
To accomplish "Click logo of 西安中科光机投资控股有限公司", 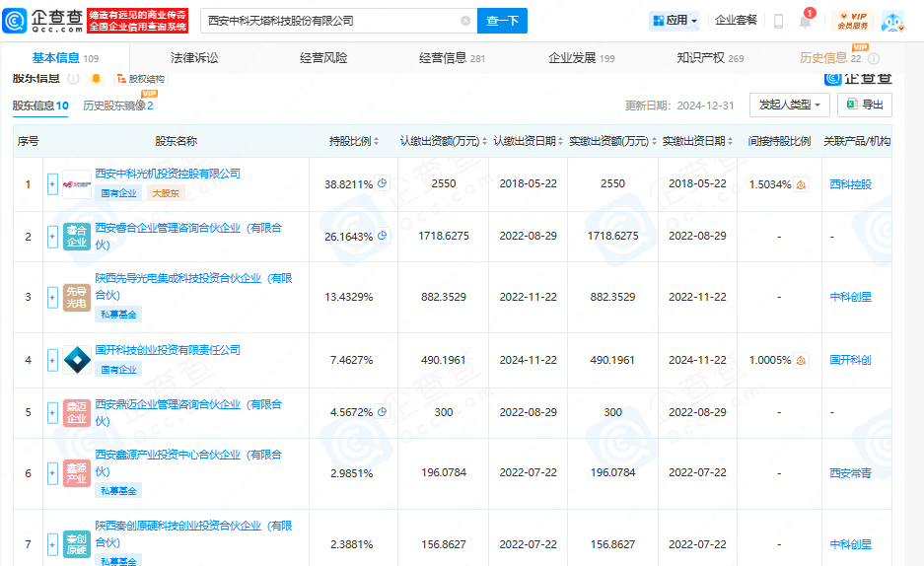I will pos(77,184).
